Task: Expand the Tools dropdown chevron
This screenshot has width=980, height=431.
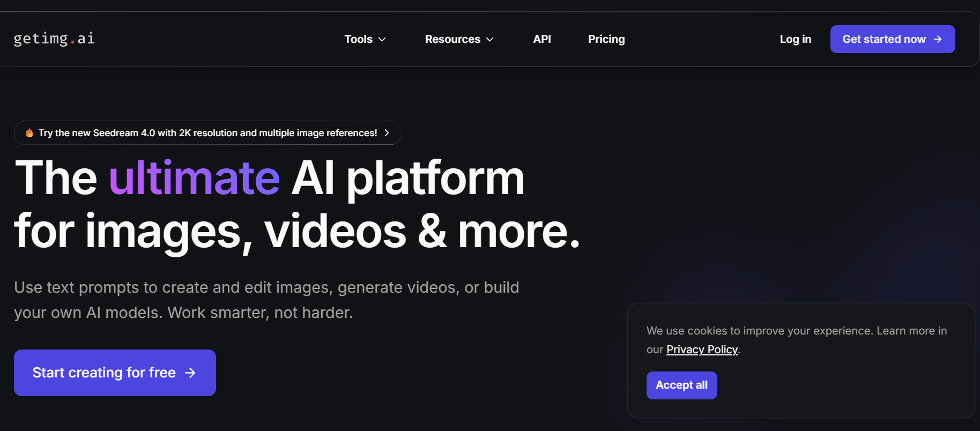Action: (x=382, y=40)
